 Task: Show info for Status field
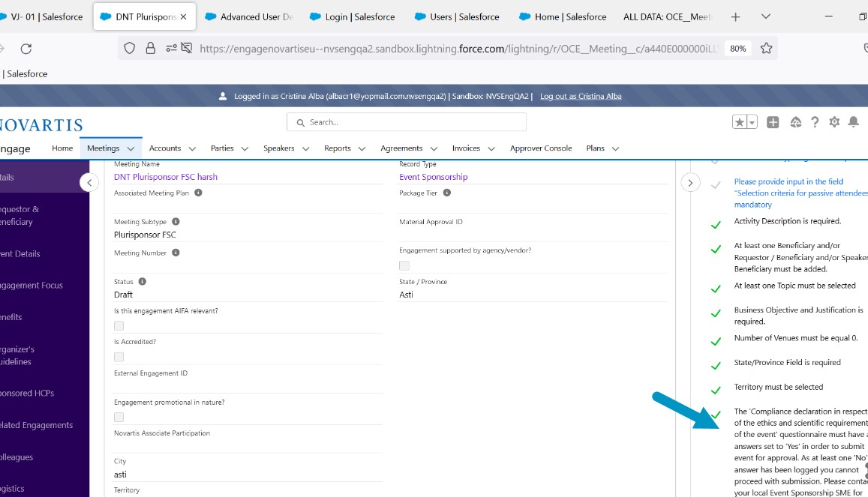(143, 281)
